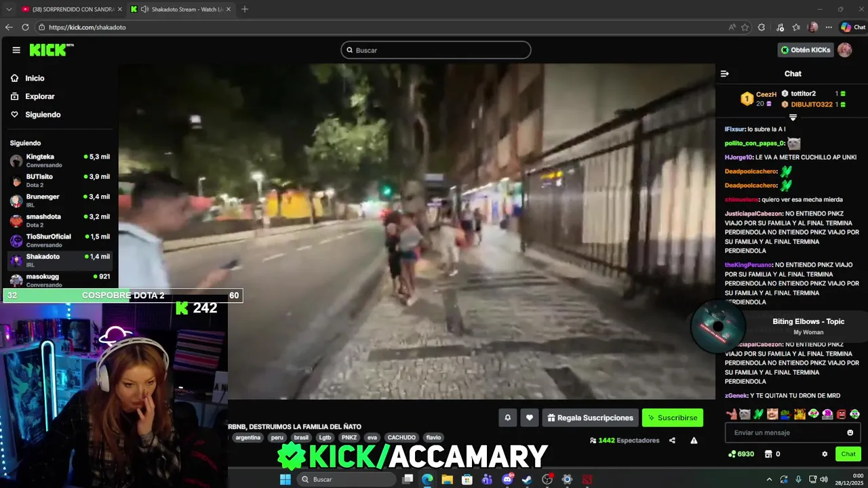Open Kingteka's channel in Siguiendo list
The image size is (868, 488).
60,161
